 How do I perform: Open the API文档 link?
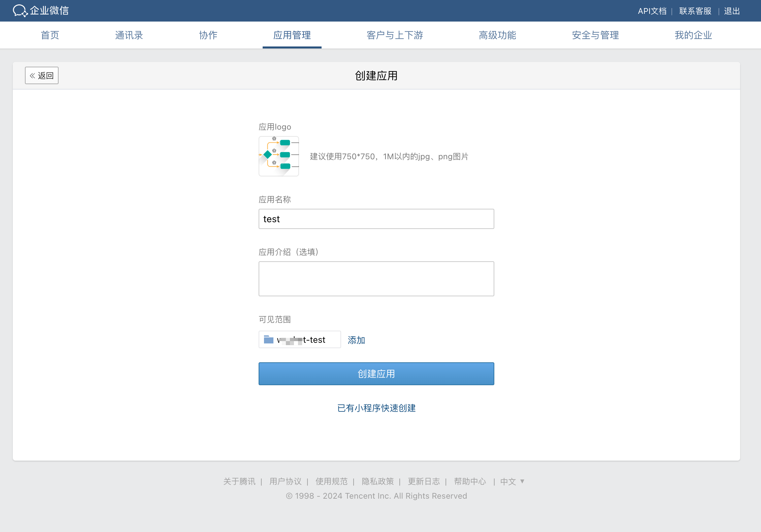(652, 11)
